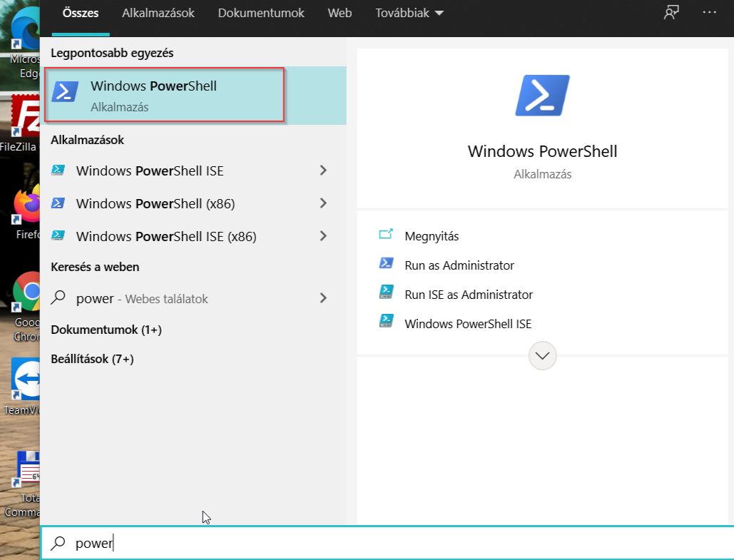This screenshot has height=560, width=734.
Task: Click the search magnifier in the search box
Action: click(x=58, y=543)
